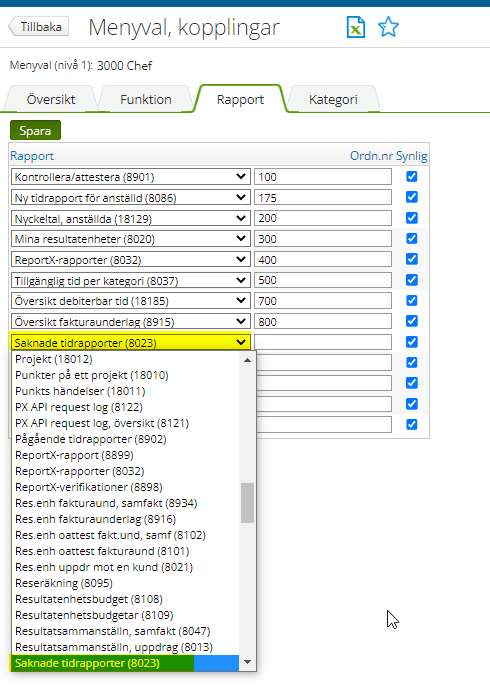Choose Pågående tidrapporter (8902) option
490x695 pixels.
tap(125, 439)
